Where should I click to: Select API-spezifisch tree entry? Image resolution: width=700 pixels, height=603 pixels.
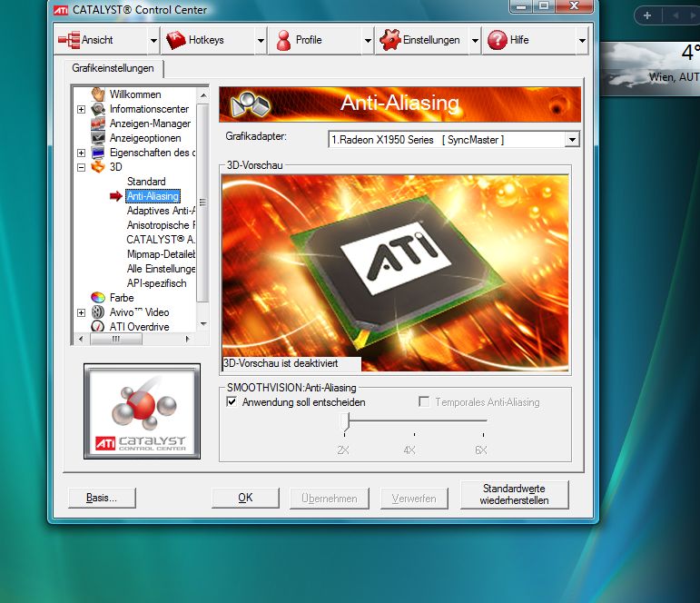(156, 283)
